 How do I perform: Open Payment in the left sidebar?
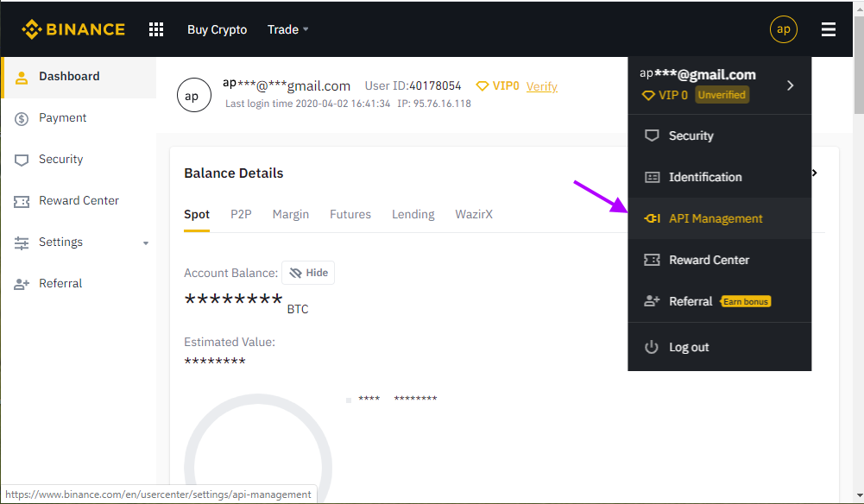pyautogui.click(x=79, y=118)
